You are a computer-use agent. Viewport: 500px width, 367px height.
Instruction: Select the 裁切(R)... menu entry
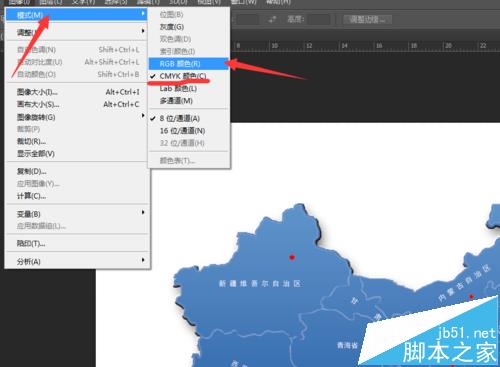[x=77, y=141]
